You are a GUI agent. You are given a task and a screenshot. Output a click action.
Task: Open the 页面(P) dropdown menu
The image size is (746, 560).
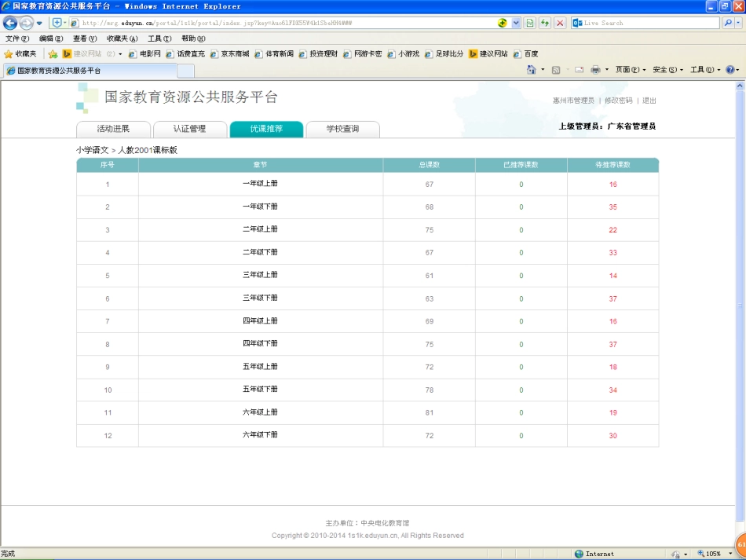point(631,70)
